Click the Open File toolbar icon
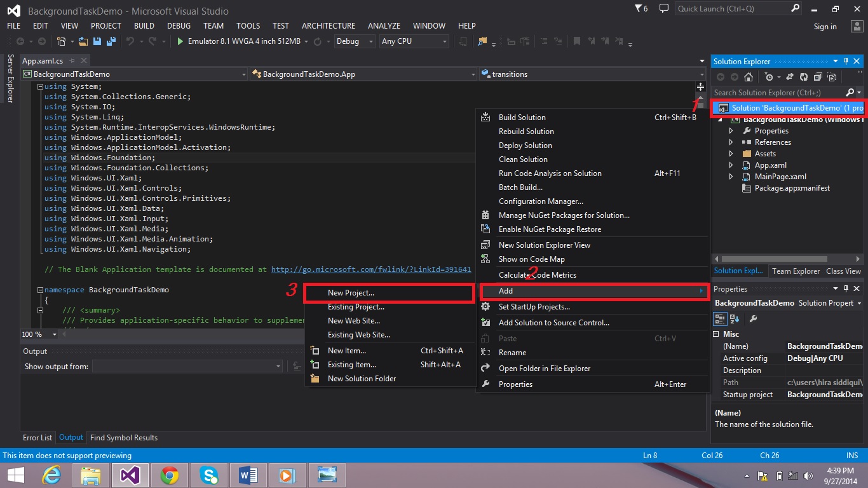 pos(84,41)
